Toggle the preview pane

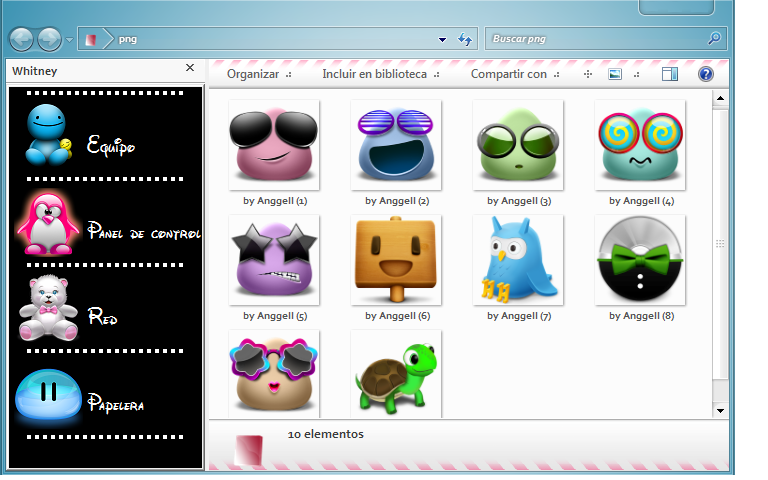[670, 74]
